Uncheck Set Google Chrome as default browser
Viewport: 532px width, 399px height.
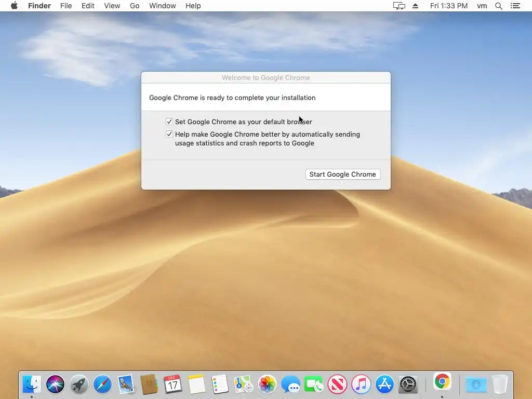pos(169,122)
